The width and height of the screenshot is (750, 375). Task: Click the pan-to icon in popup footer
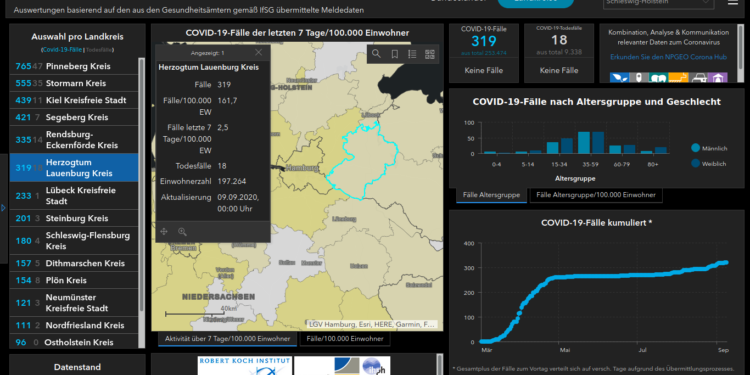(164, 232)
